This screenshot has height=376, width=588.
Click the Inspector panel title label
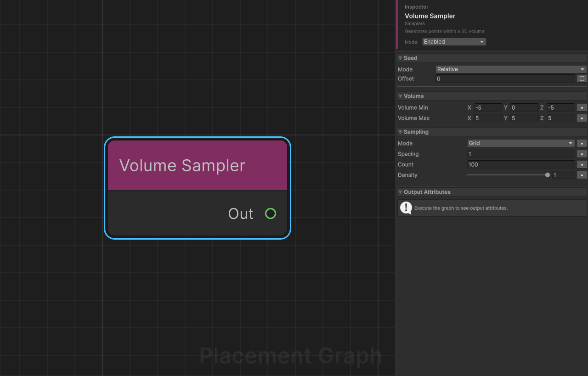[x=416, y=7]
